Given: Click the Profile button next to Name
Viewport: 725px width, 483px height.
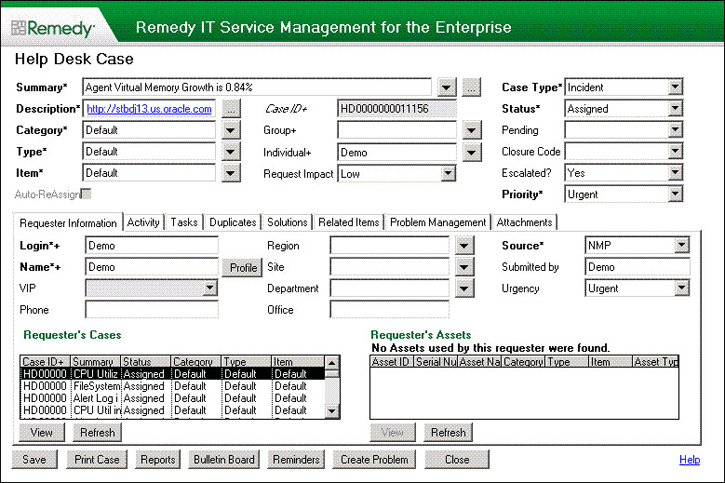Looking at the screenshot, I should [243, 268].
